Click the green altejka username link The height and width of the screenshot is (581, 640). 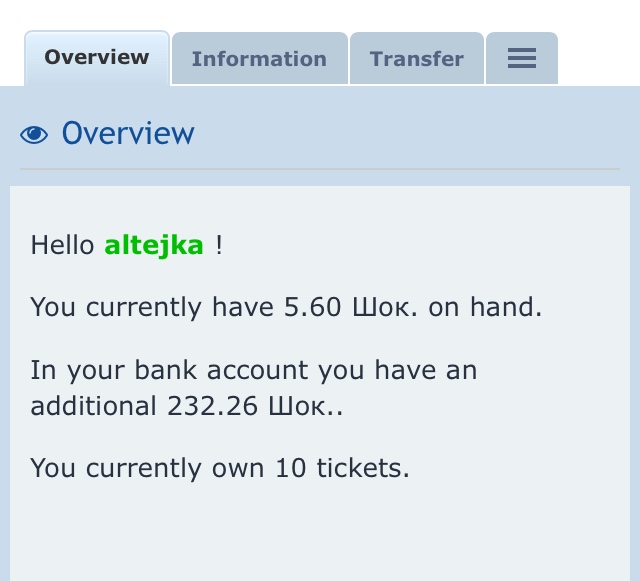(x=154, y=245)
